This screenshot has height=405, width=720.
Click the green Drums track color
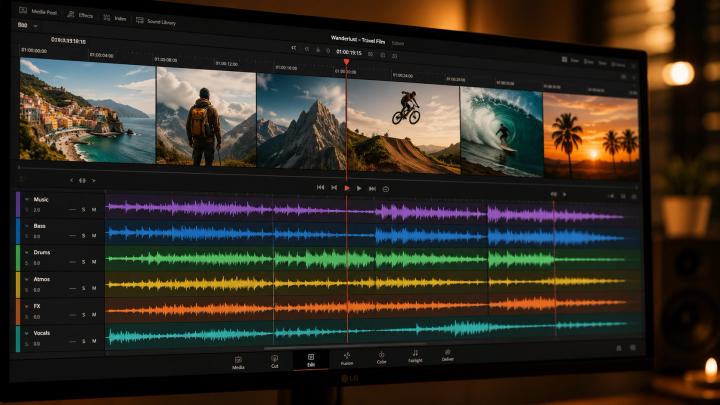(18, 257)
